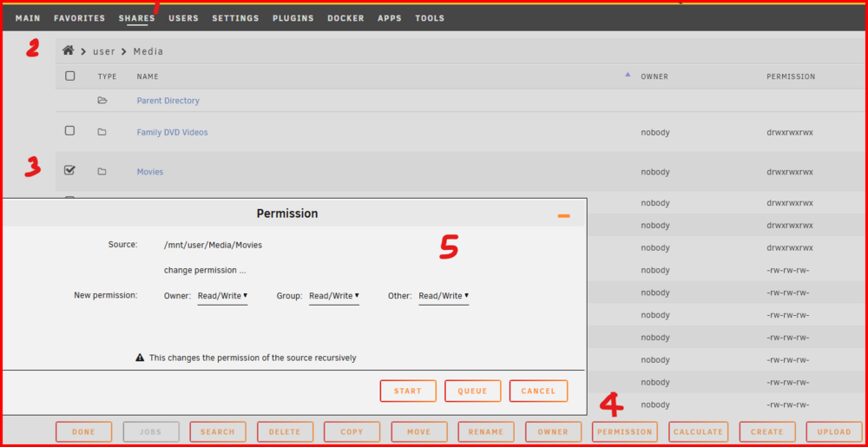Click the Calculate button
The image size is (868, 447).
(x=699, y=431)
